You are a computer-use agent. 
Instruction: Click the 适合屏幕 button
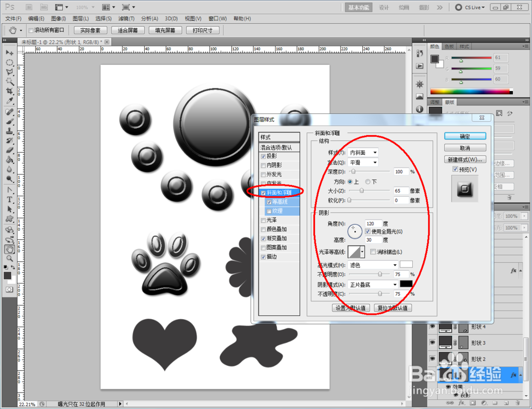click(128, 30)
